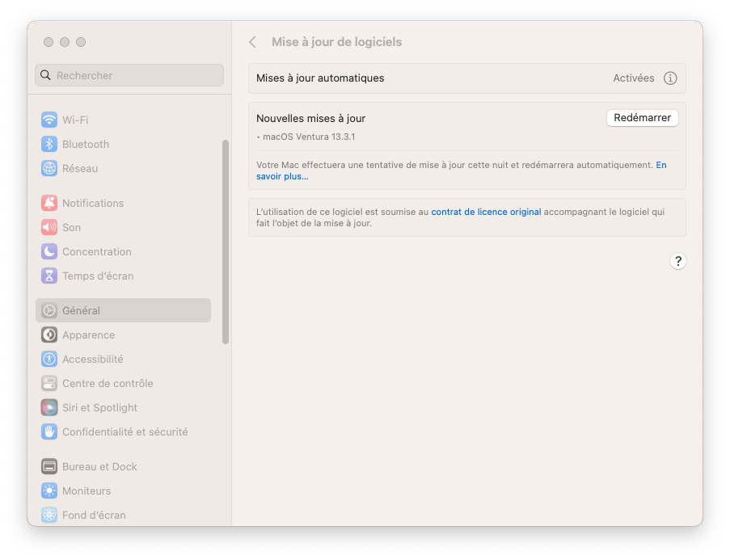Click Redémarrer to restart now

point(642,118)
